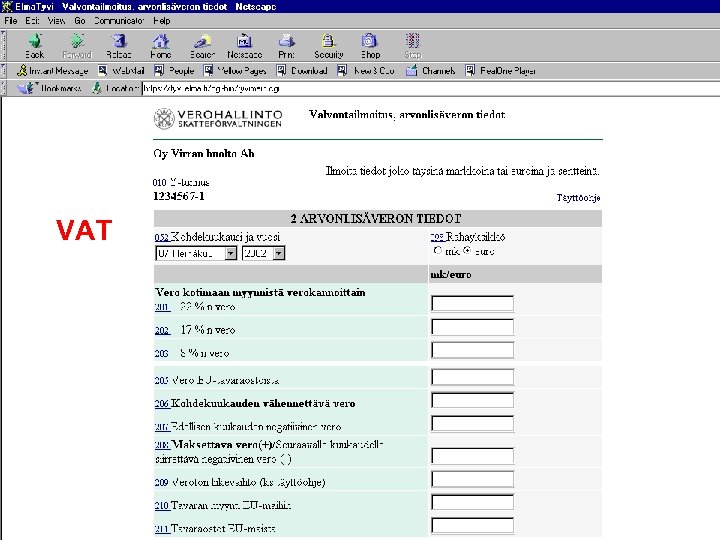Click the Location page proxy icon
This screenshot has height=540, width=720.
97,88
